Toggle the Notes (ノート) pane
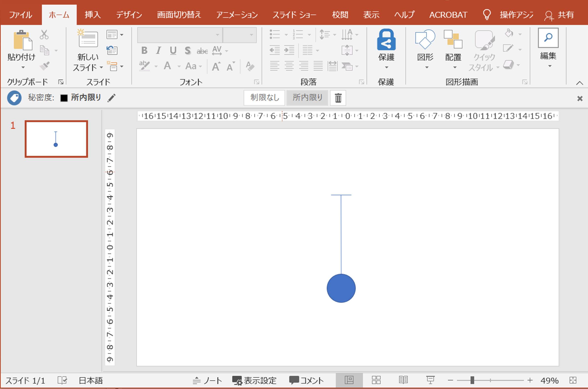Screen dimensions: 588x389 207,380
